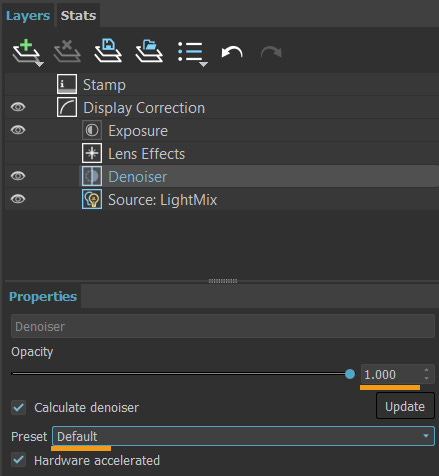The height and width of the screenshot is (476, 439).
Task: Hide the Display Correction layer
Action: coord(18,107)
